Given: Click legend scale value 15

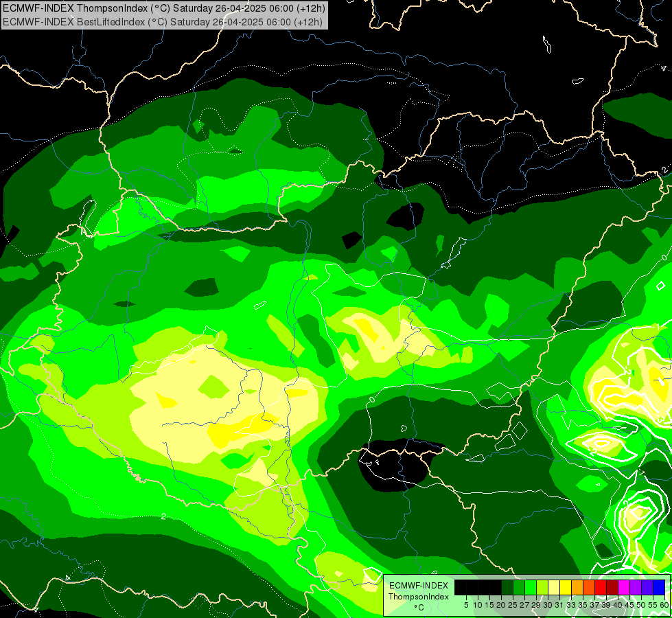Looking at the screenshot, I should click(489, 605).
